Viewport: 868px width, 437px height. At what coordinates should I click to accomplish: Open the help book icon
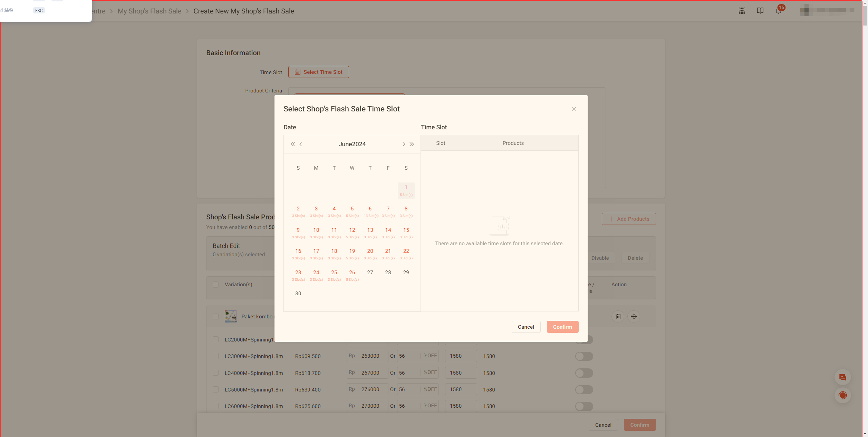point(760,11)
